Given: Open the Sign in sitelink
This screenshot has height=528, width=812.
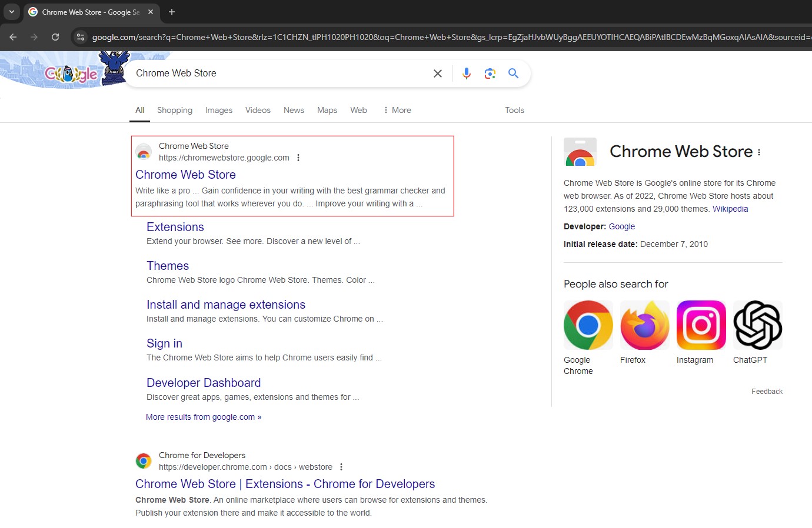Looking at the screenshot, I should click(x=164, y=343).
